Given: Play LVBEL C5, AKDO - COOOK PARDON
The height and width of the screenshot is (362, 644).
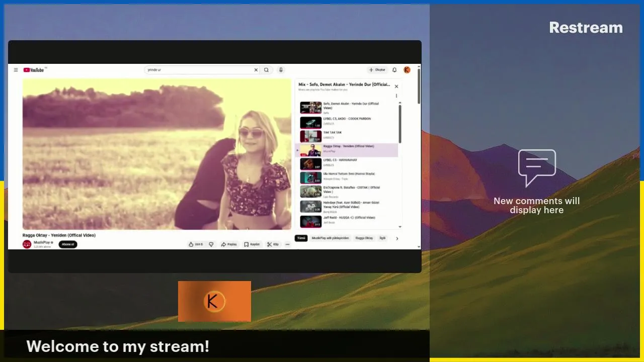Looking at the screenshot, I should (347, 122).
